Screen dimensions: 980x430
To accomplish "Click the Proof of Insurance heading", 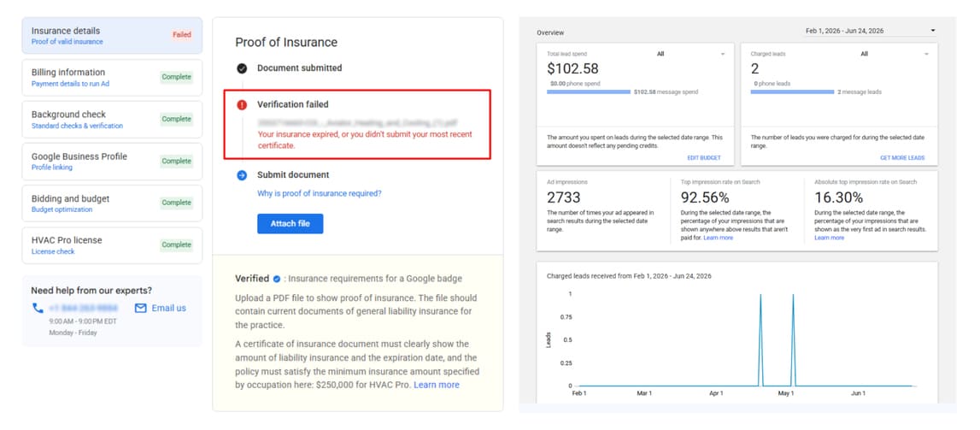I will (x=286, y=43).
